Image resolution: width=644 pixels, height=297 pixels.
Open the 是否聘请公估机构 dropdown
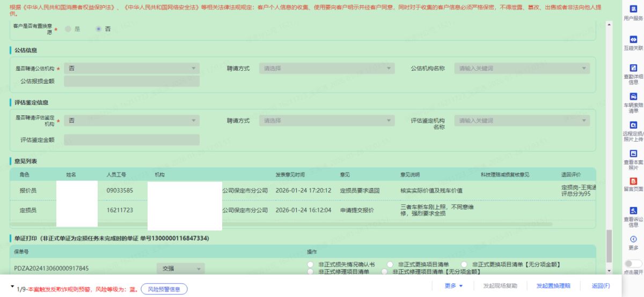tap(131, 69)
